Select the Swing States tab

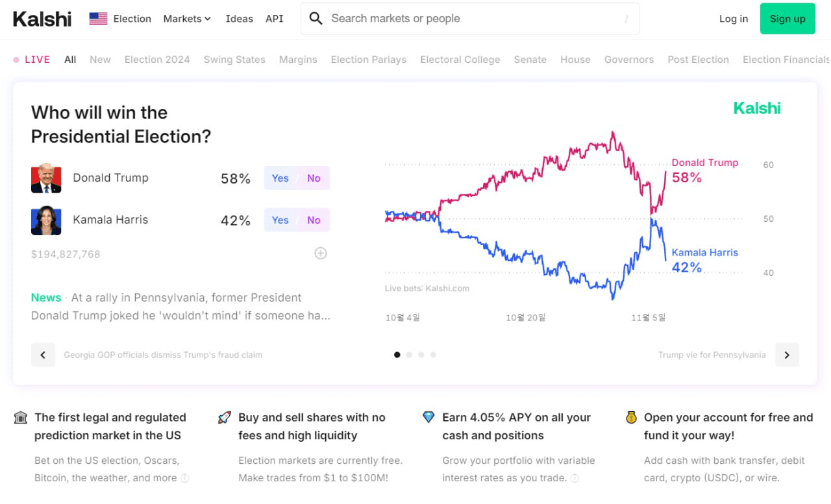pos(234,60)
